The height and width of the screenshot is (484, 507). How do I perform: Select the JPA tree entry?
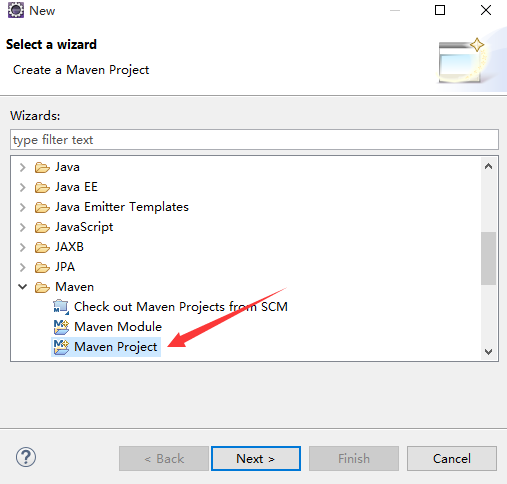tap(65, 267)
